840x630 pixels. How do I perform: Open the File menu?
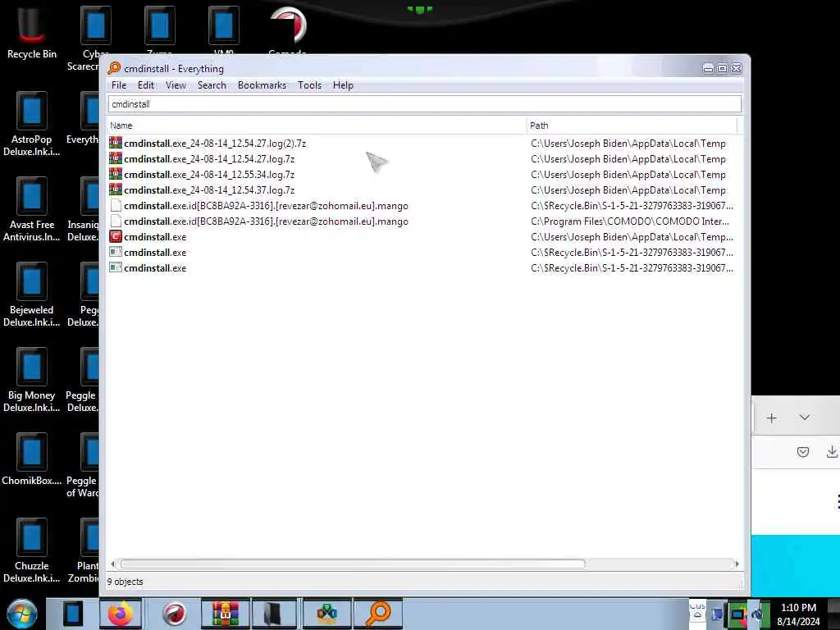pos(119,85)
